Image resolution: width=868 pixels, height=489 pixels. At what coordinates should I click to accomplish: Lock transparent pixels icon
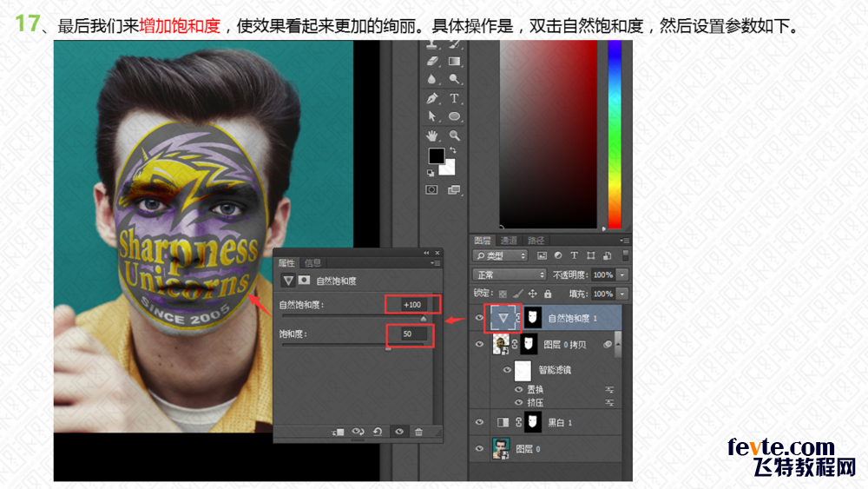(x=503, y=294)
